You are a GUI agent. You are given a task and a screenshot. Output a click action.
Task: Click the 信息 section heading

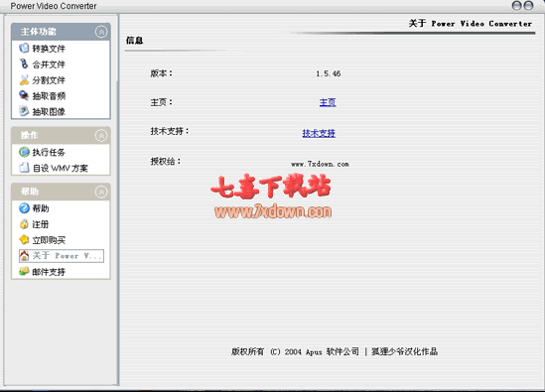coord(134,41)
